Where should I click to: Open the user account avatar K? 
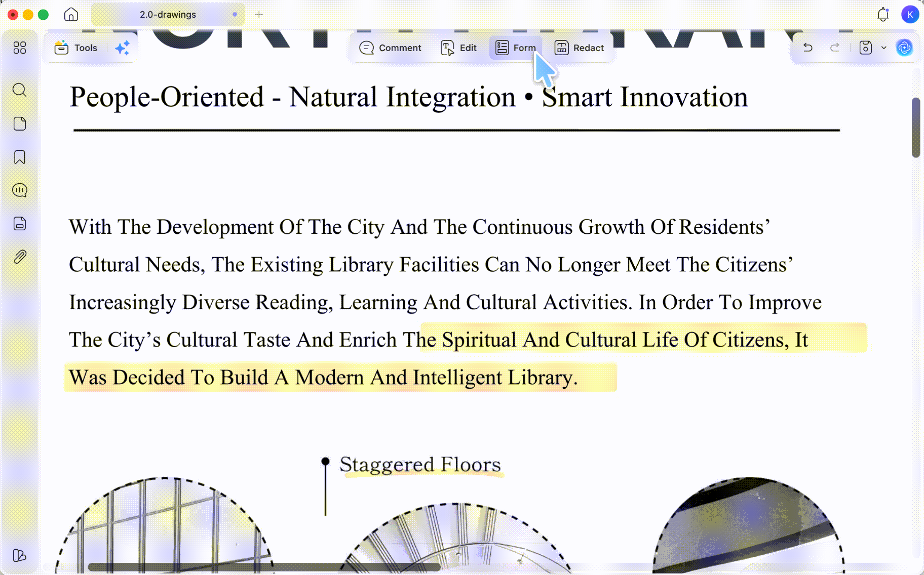point(910,15)
